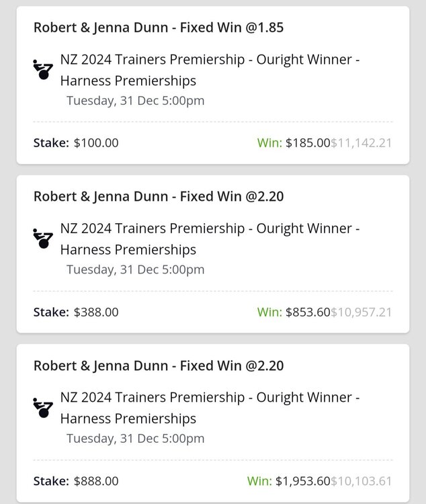Screen dimensions: 426x504
Task: Click the harness racing icon on the $388.00 stake bet
Action: 42,239
